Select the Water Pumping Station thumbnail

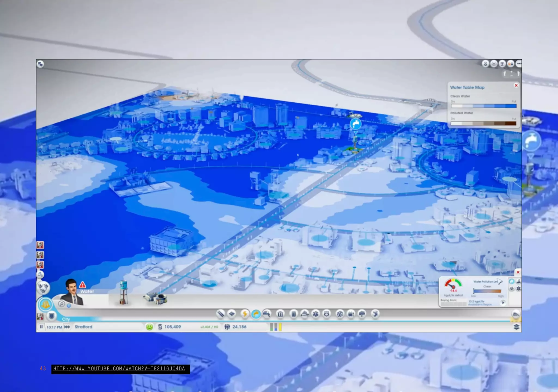coord(155,298)
